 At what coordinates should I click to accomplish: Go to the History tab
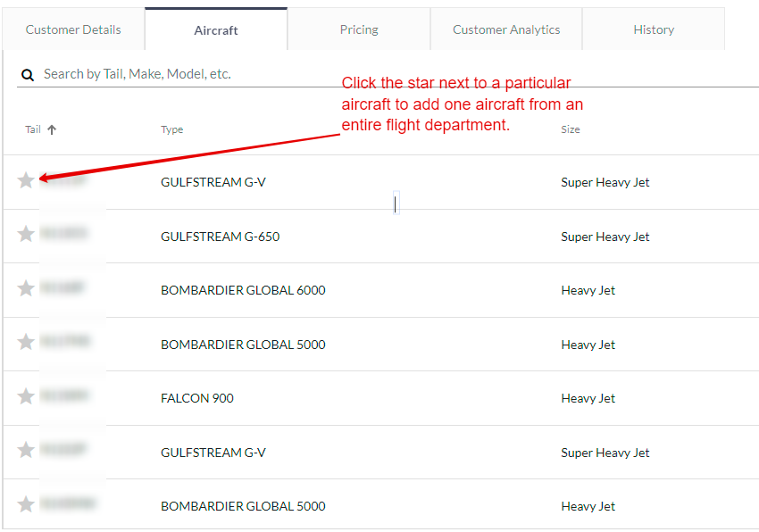654,29
